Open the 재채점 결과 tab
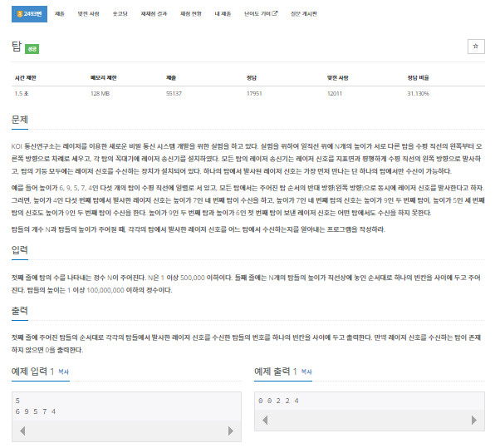This screenshot has height=448, width=495. pyautogui.click(x=154, y=14)
